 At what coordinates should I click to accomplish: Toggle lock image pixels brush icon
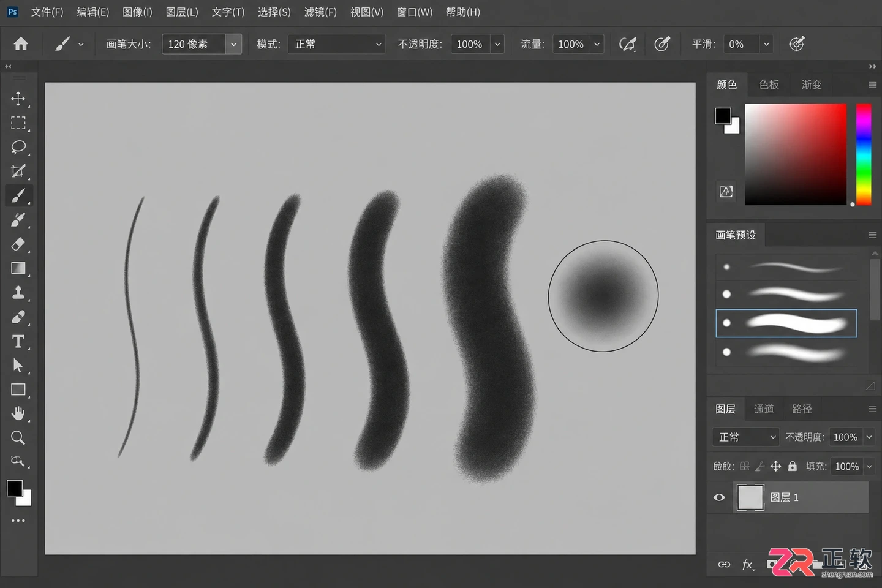pos(759,466)
